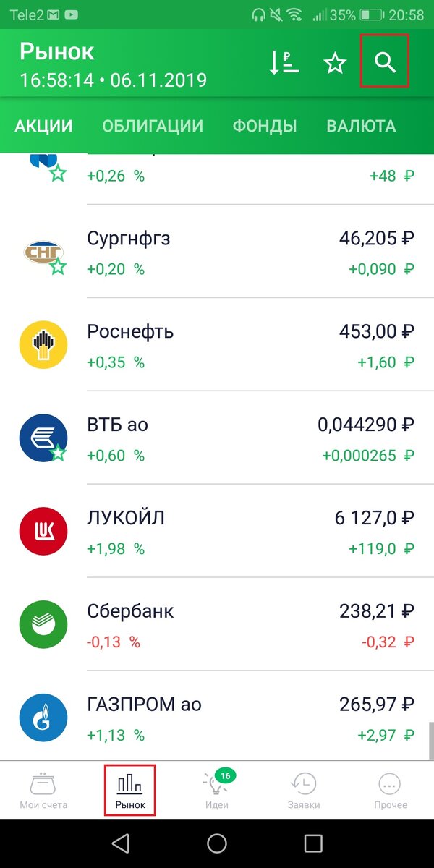Show the favorites star filter
The height and width of the screenshot is (868, 434).
click(335, 63)
